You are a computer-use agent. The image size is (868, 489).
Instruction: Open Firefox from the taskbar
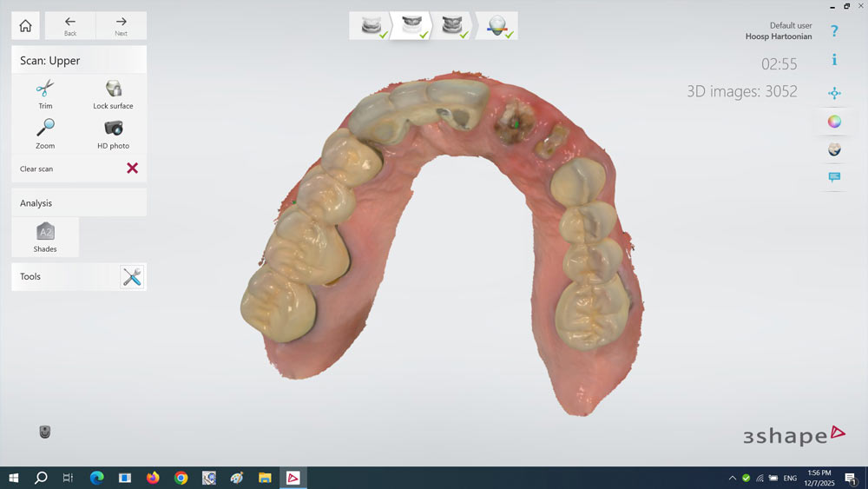153,478
